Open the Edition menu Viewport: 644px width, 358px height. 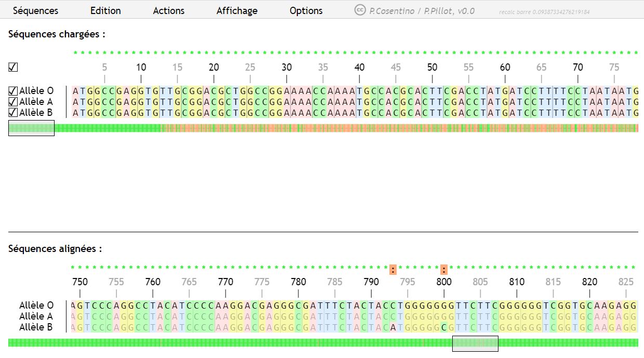pos(106,10)
